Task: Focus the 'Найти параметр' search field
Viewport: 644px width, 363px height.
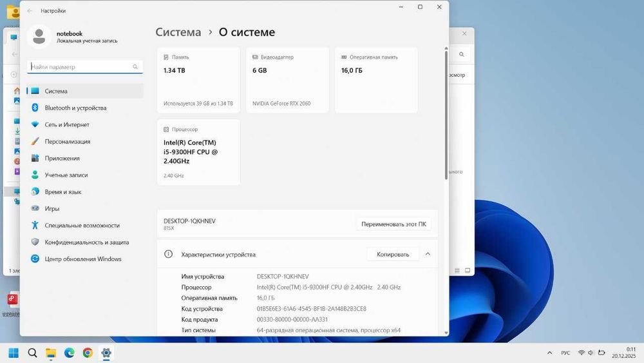Action: (x=84, y=66)
